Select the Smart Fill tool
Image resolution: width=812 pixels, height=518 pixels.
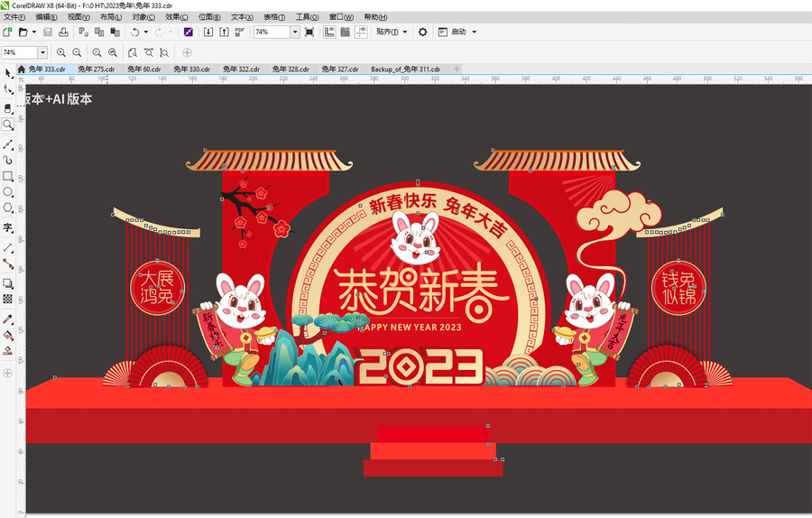(7, 351)
